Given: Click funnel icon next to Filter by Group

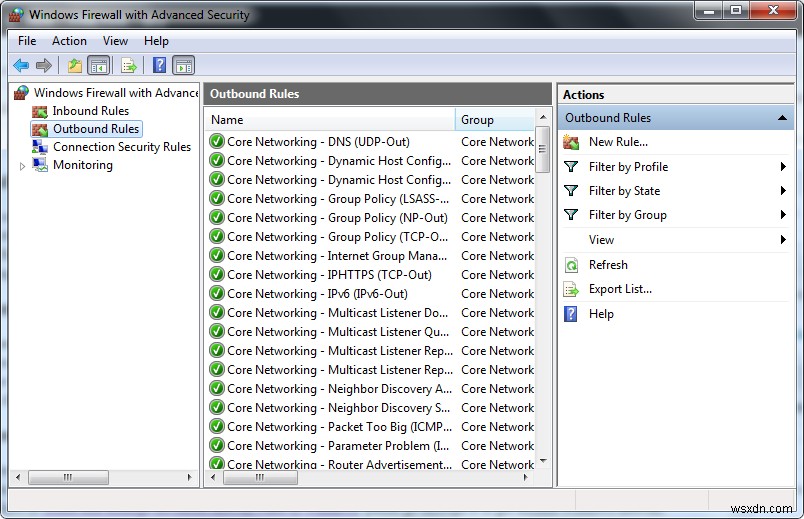Looking at the screenshot, I should (x=571, y=215).
